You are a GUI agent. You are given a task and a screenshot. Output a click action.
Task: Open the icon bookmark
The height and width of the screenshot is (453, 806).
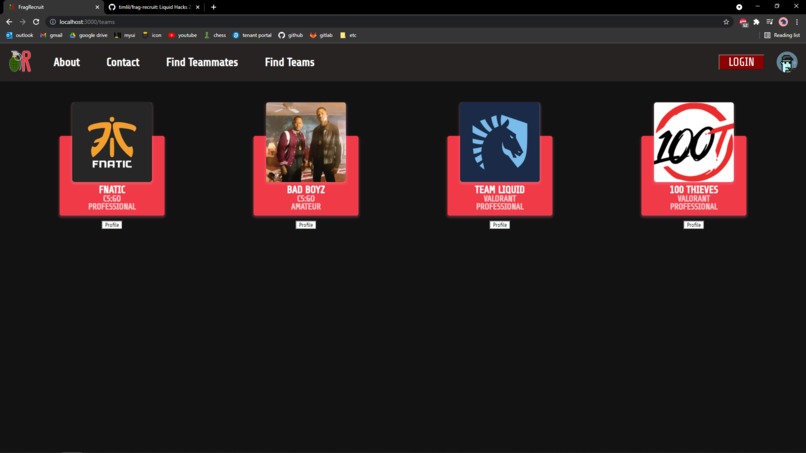click(x=152, y=35)
